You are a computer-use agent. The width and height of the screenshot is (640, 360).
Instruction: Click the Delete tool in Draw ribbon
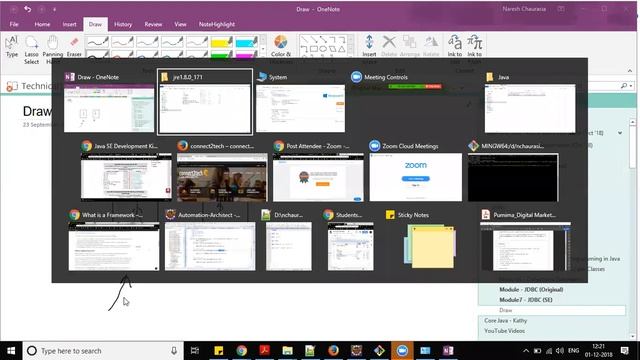(x=389, y=46)
